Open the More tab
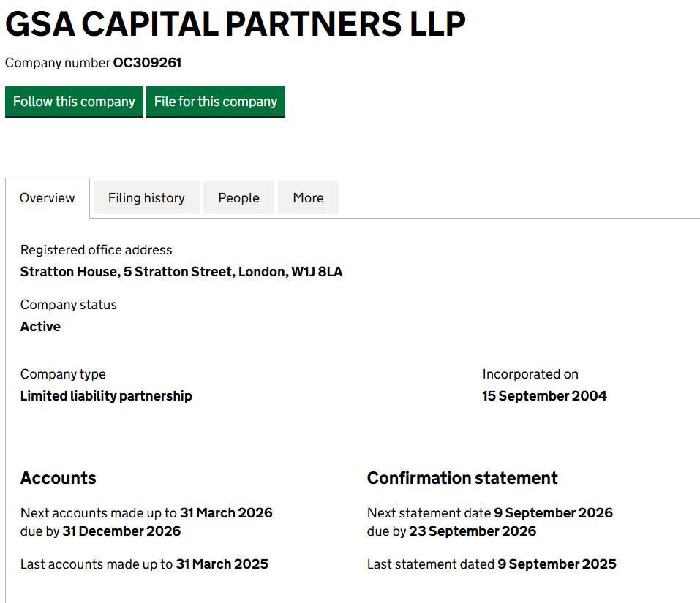The image size is (700, 603). coord(308,198)
